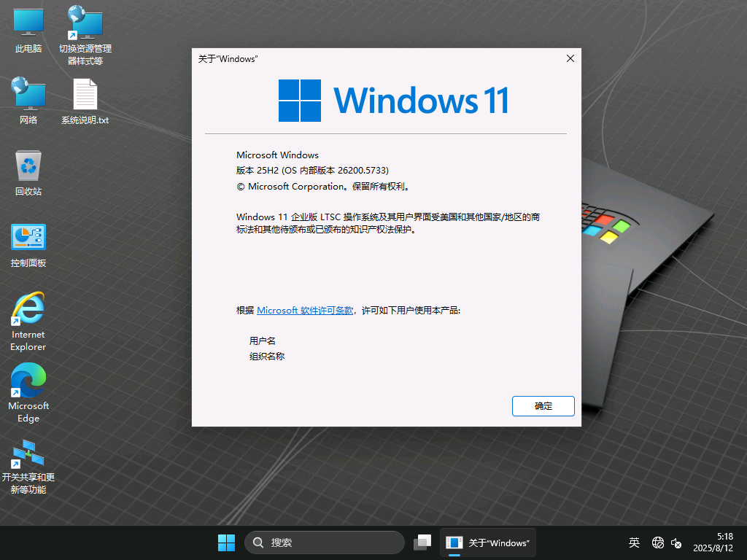The width and height of the screenshot is (747, 560).
Task: Select the 开关共享和更新等功能 shortcut
Action: pyautogui.click(x=28, y=467)
